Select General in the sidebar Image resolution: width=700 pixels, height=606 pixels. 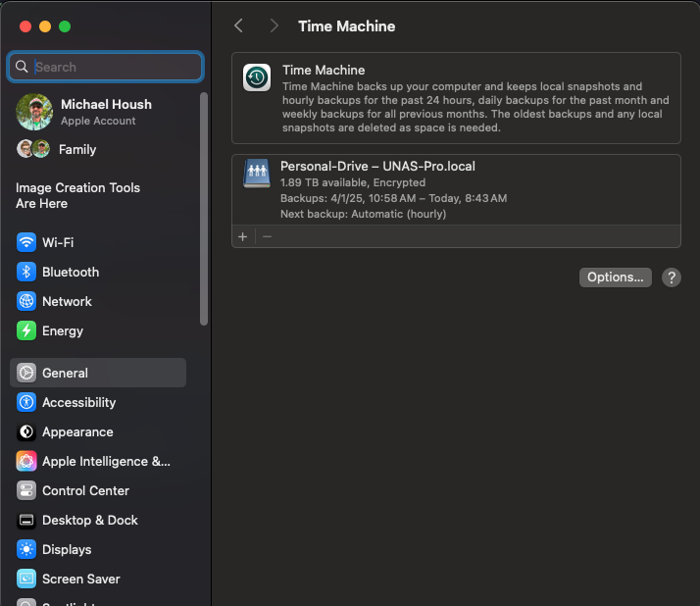click(x=65, y=373)
